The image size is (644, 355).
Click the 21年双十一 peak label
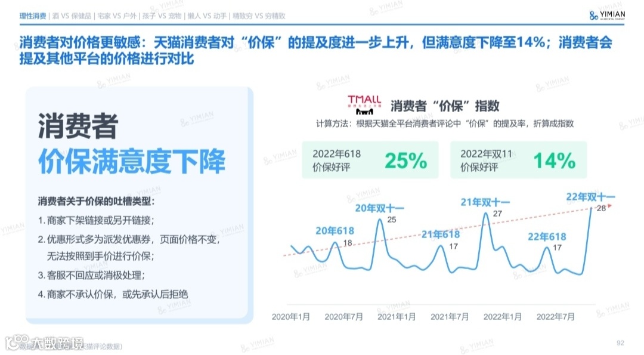click(x=485, y=203)
